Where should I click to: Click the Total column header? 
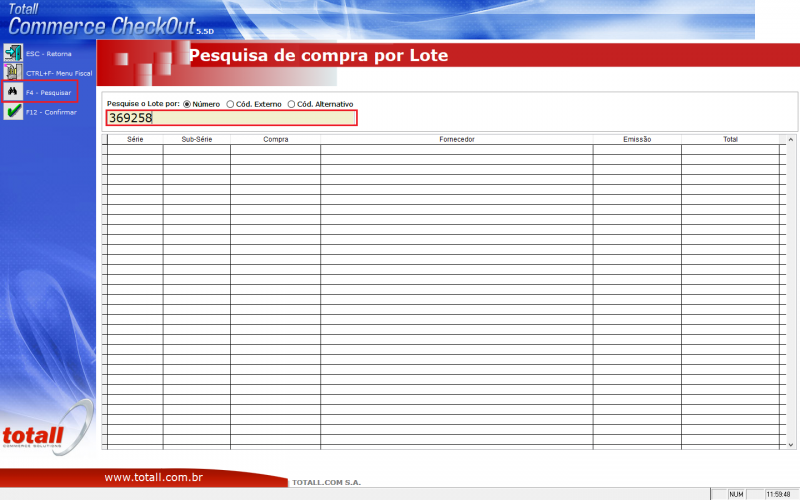tap(730, 139)
